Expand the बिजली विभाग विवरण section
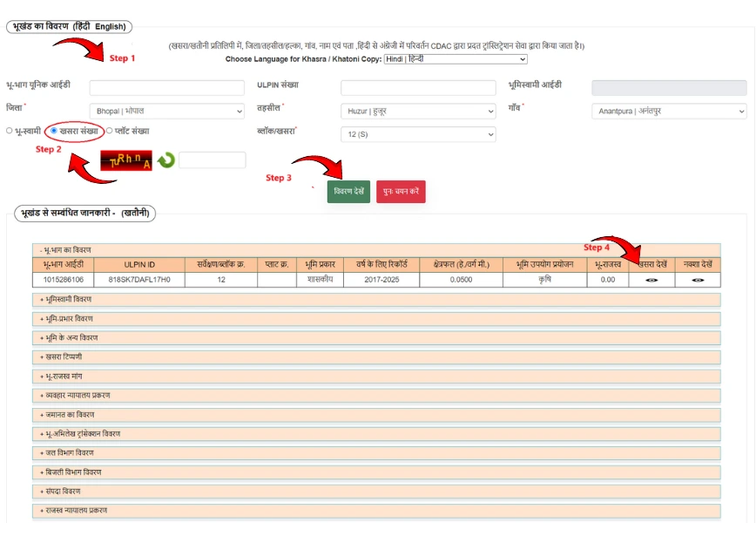Image resolution: width=756 pixels, height=550 pixels. coord(376,472)
